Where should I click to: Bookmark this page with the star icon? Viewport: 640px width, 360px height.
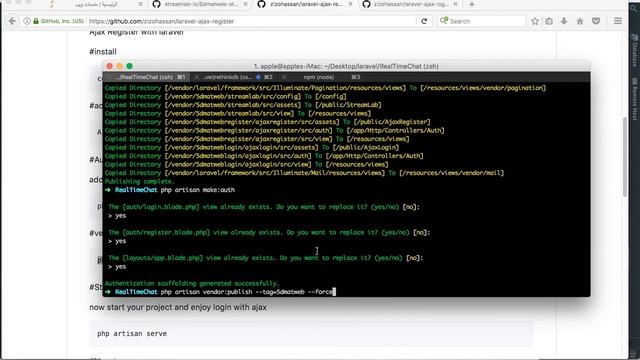tap(535, 21)
